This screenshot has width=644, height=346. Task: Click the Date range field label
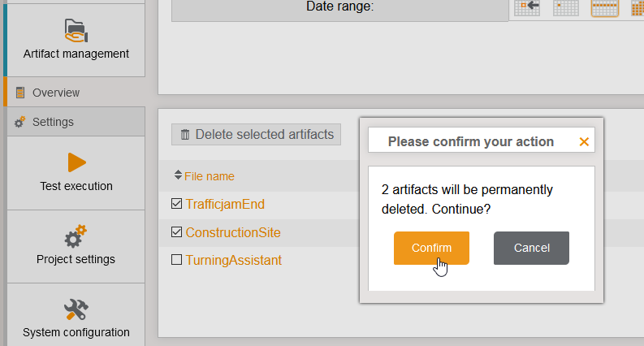click(x=339, y=6)
